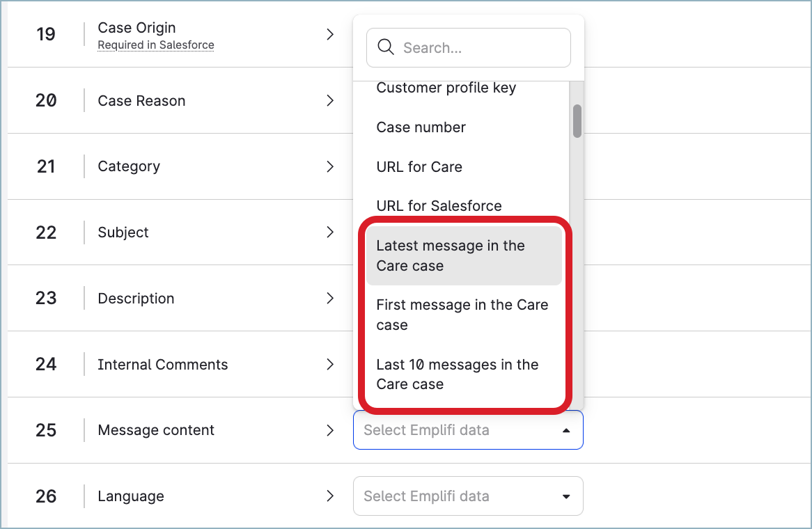Click the arrow icon beside Category
Screen dimensions: 812x529
(x=330, y=166)
